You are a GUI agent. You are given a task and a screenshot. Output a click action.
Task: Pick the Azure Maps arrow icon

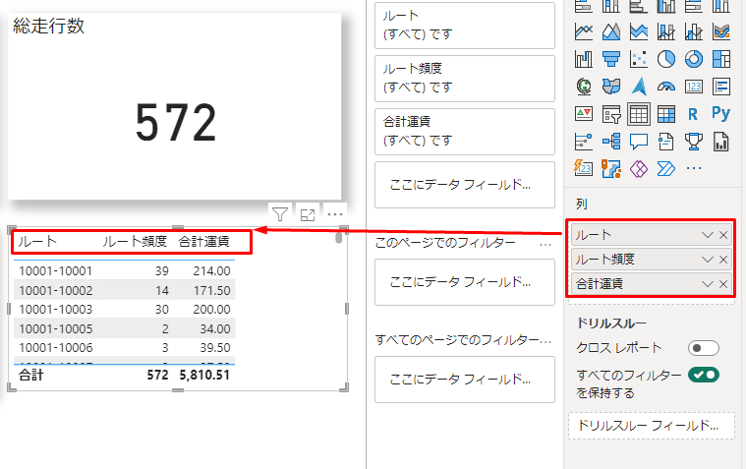[639, 87]
